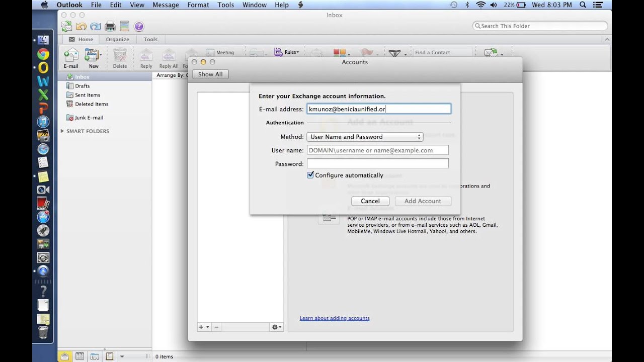Switch to the Organize ribbon tab
The height and width of the screenshot is (362, 644).
click(x=117, y=39)
